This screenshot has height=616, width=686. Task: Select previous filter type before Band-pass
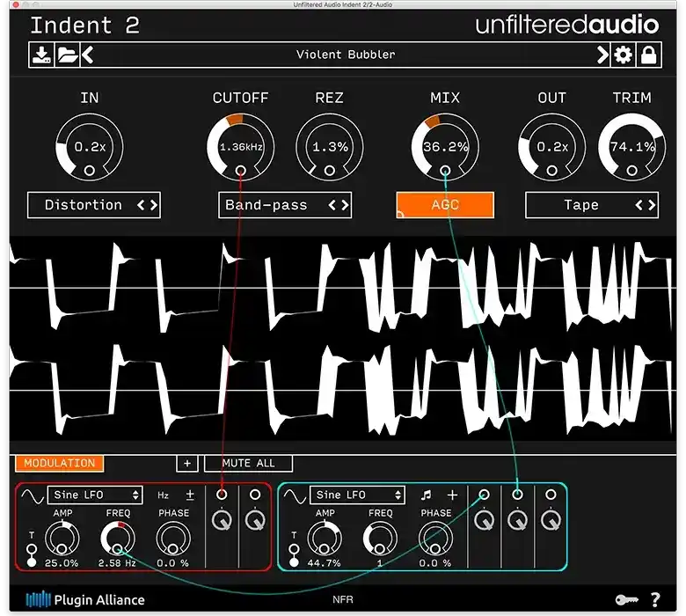coord(332,205)
